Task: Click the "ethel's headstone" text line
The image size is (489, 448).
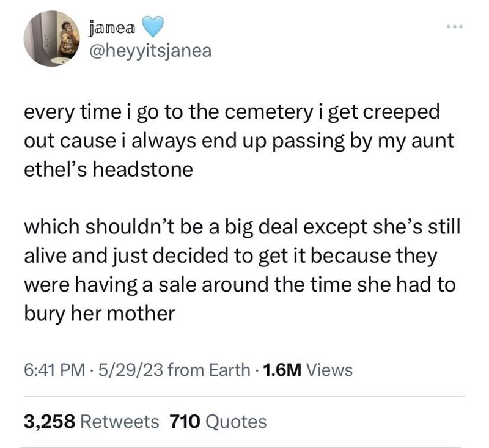Action: pos(108,169)
